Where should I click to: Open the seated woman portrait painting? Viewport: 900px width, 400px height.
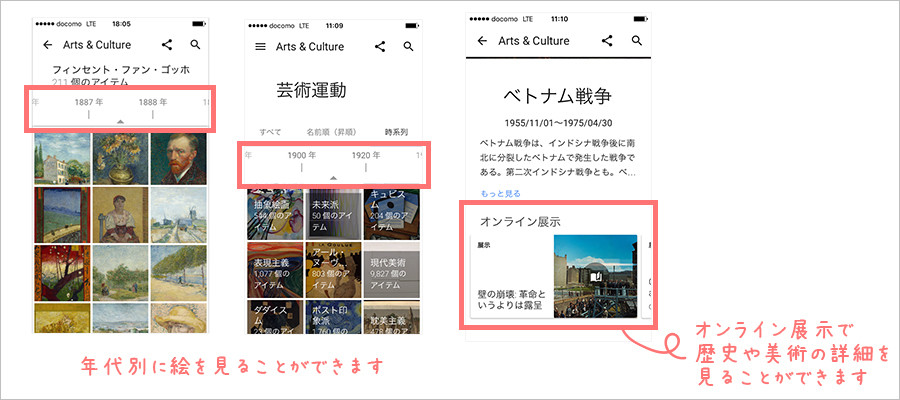[x=120, y=215]
